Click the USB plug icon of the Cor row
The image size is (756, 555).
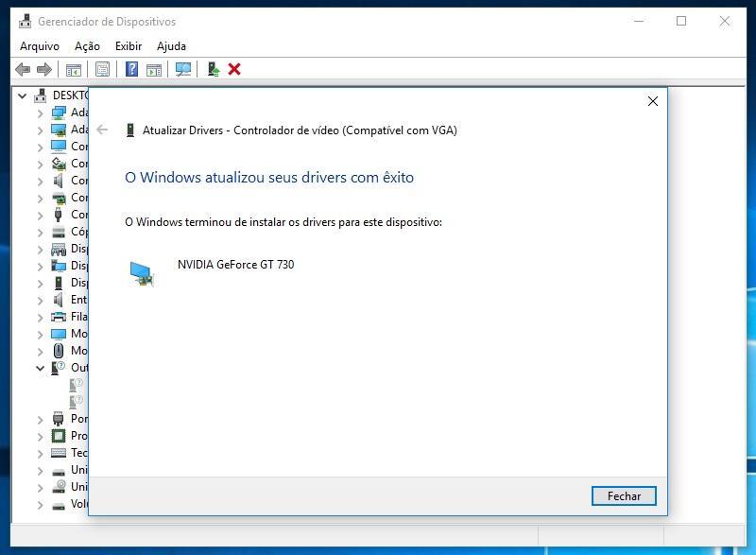click(59, 215)
